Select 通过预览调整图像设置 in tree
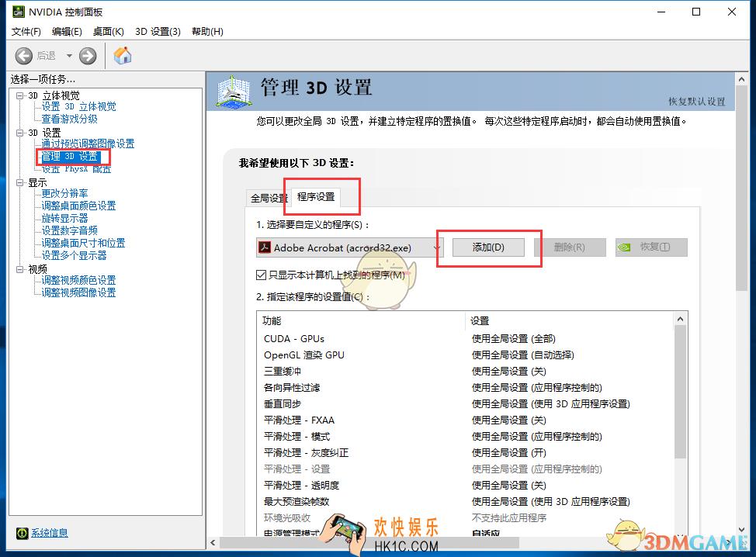 pyautogui.click(x=88, y=144)
